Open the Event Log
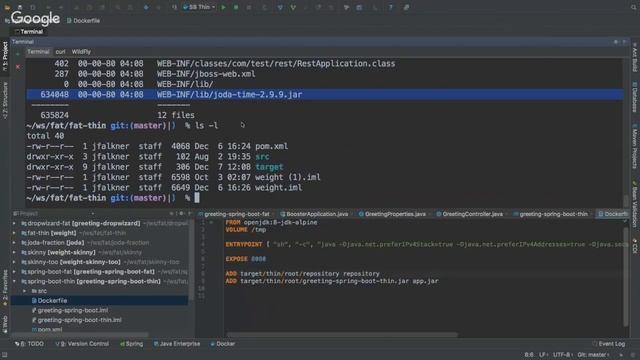640x360 pixels. coord(609,344)
